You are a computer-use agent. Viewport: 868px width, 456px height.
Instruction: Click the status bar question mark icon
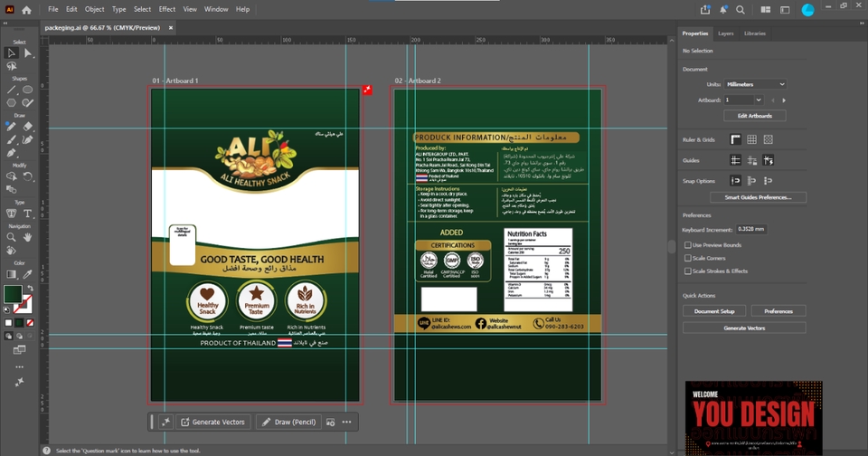[46, 451]
